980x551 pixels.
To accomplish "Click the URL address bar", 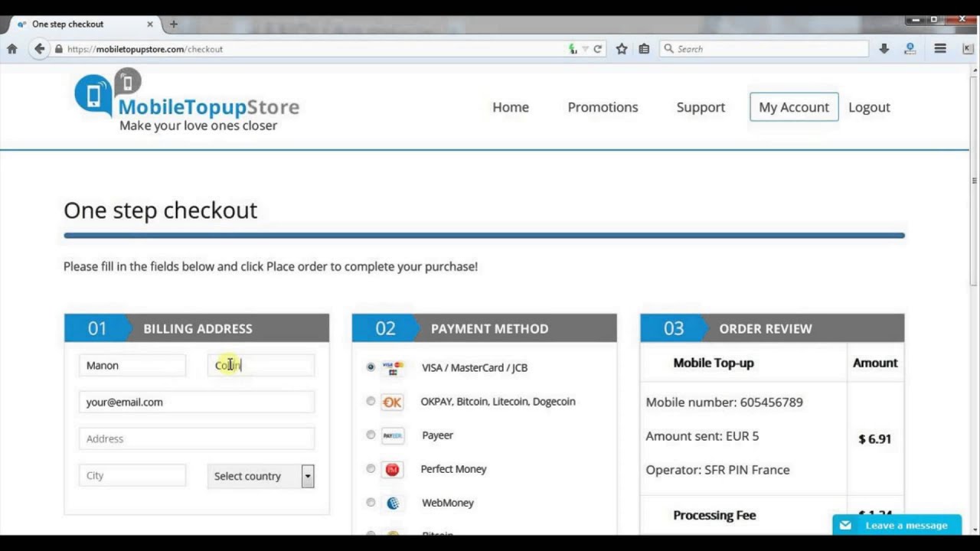I will click(x=314, y=49).
